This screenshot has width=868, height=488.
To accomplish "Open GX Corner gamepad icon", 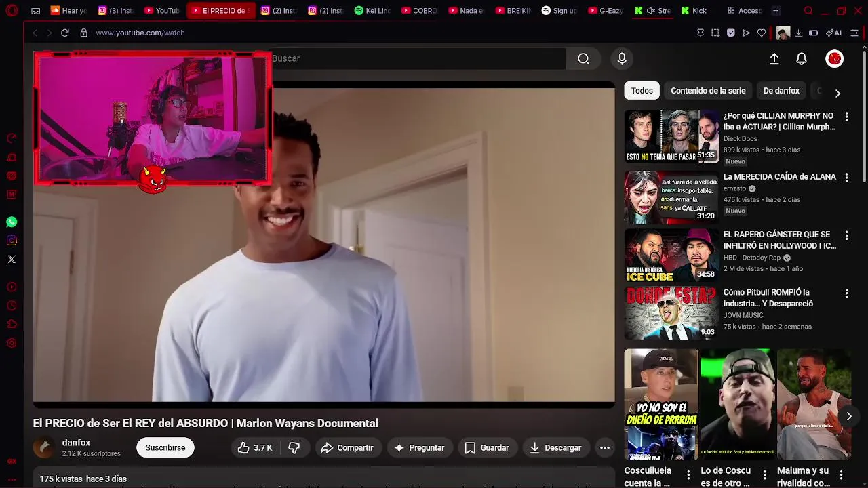I will tap(36, 11).
